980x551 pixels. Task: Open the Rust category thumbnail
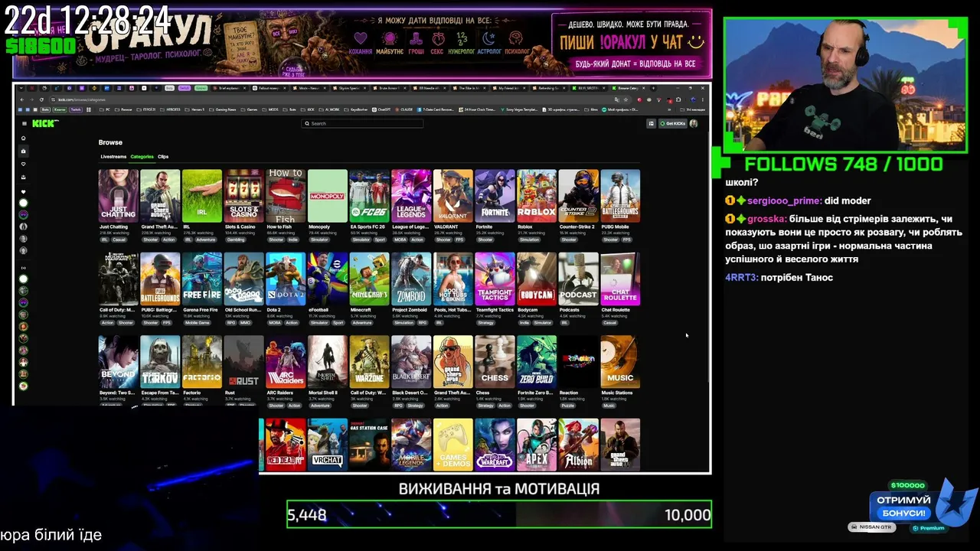tap(243, 362)
